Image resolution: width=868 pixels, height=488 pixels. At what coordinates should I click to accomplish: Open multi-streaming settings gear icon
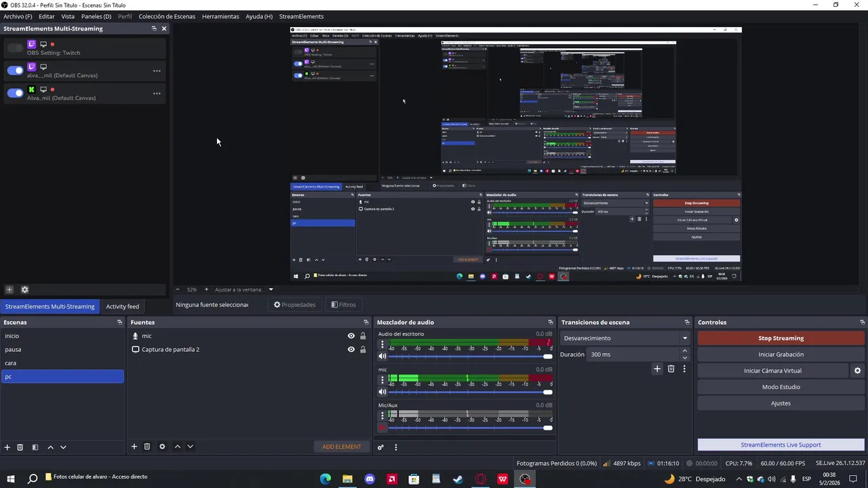click(25, 289)
